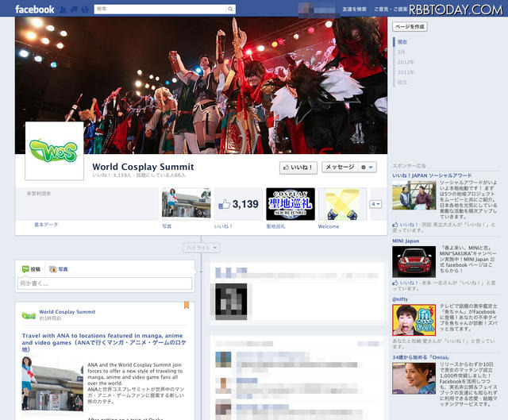Jump to 2012年 in the timeline
The width and height of the screenshot is (508, 420).
(x=406, y=61)
